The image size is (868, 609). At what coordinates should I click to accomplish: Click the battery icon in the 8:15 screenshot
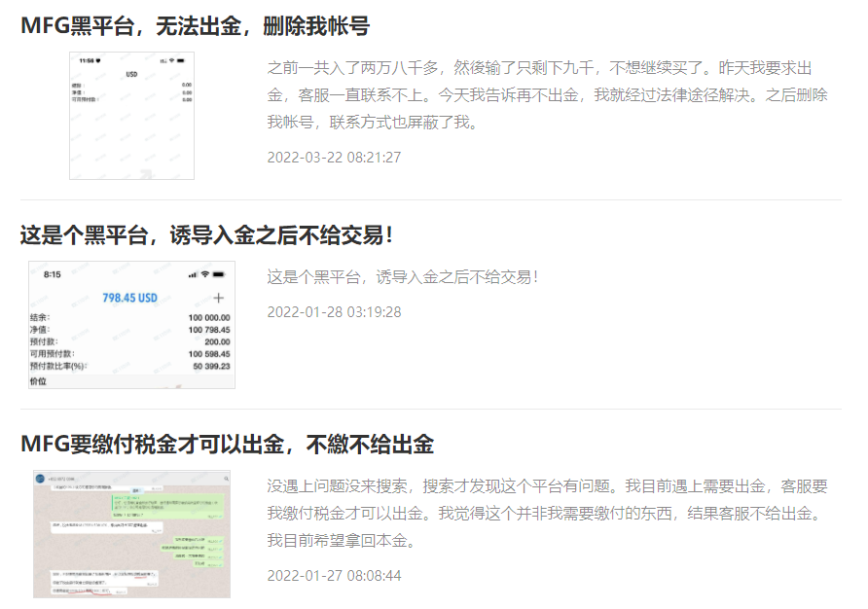pos(219,274)
